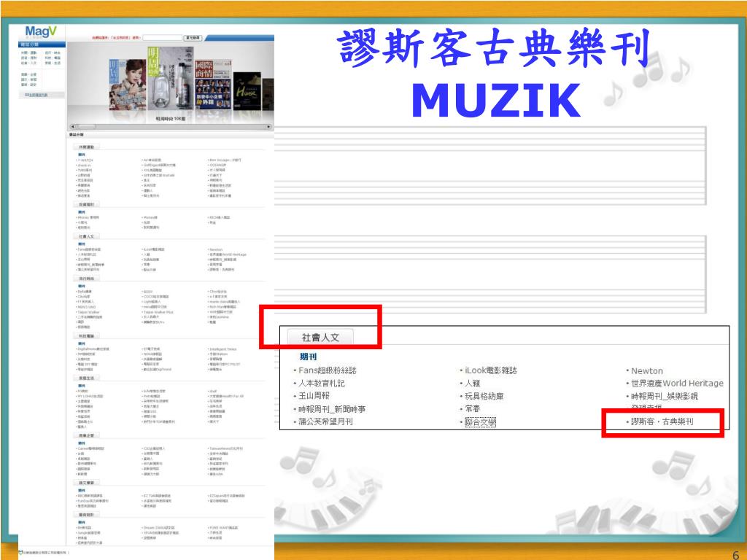Click the cover carousel left arrow
The image size is (747, 560).
[72, 127]
